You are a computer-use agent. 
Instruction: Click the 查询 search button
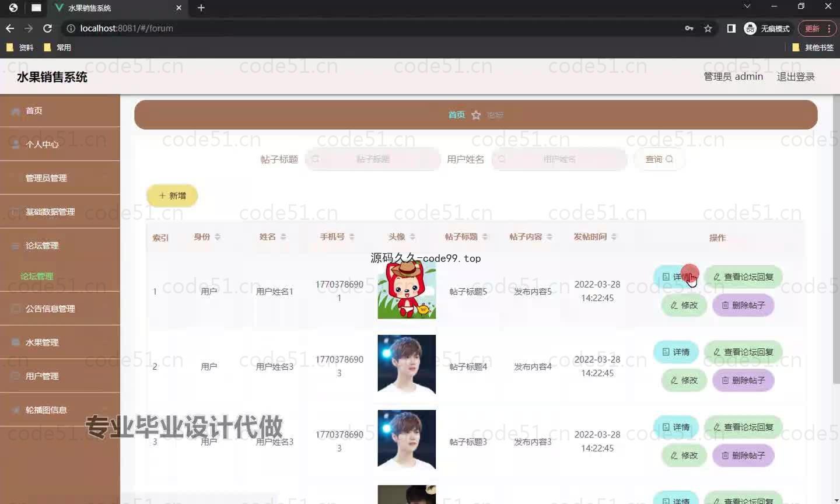(659, 159)
